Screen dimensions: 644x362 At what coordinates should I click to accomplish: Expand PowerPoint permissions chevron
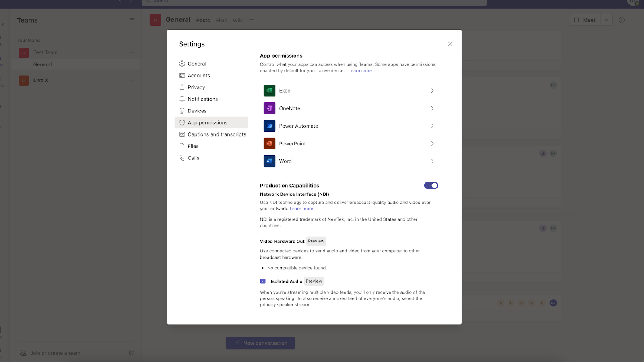pos(432,144)
